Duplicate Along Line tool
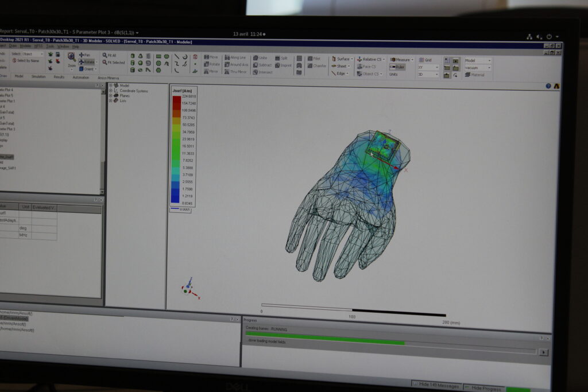Viewport: 588px width, 392px height. (x=235, y=58)
